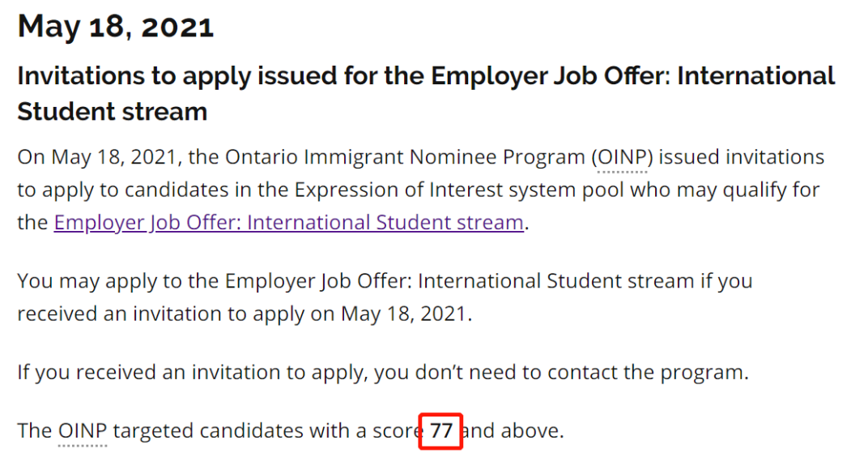This screenshot has height=470, width=868.
Task: Click 'received an invitation to apply on May 18, 2021.'
Action: (x=243, y=314)
